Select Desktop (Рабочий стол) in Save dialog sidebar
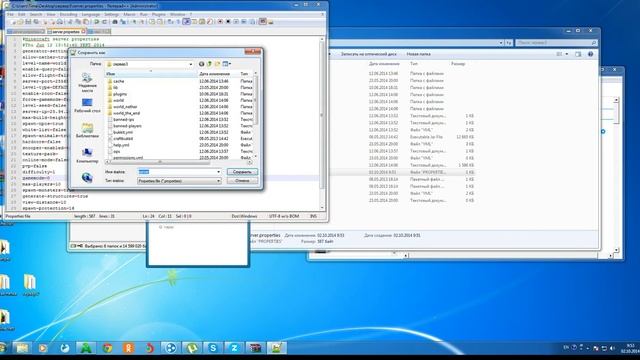This screenshot has width=640, height=360. pyautogui.click(x=87, y=105)
